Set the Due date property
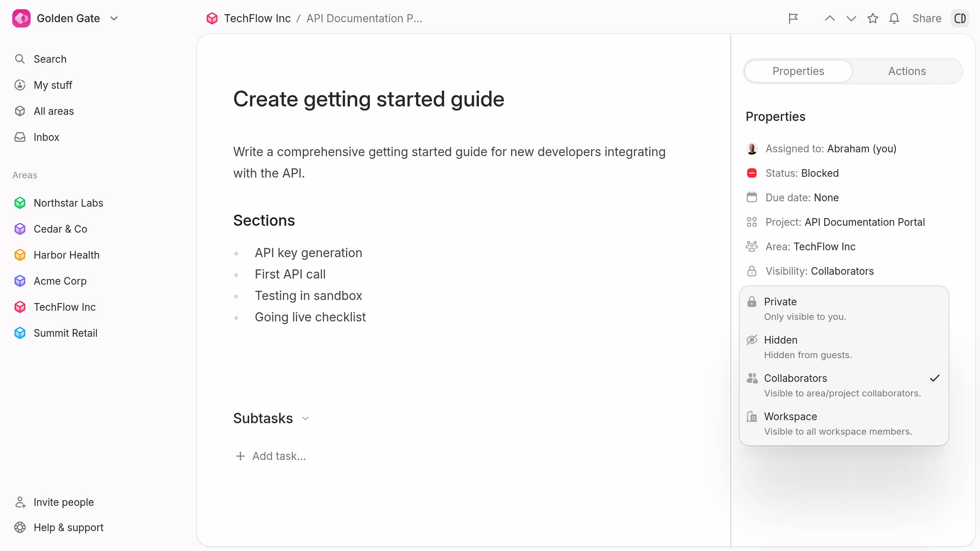 click(792, 197)
